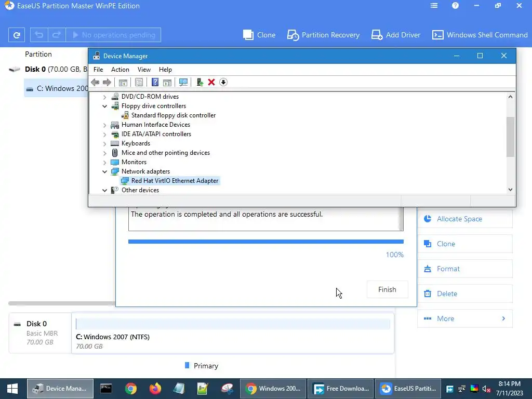
Task: Toggle the console tree pane icon
Action: pyautogui.click(x=123, y=82)
